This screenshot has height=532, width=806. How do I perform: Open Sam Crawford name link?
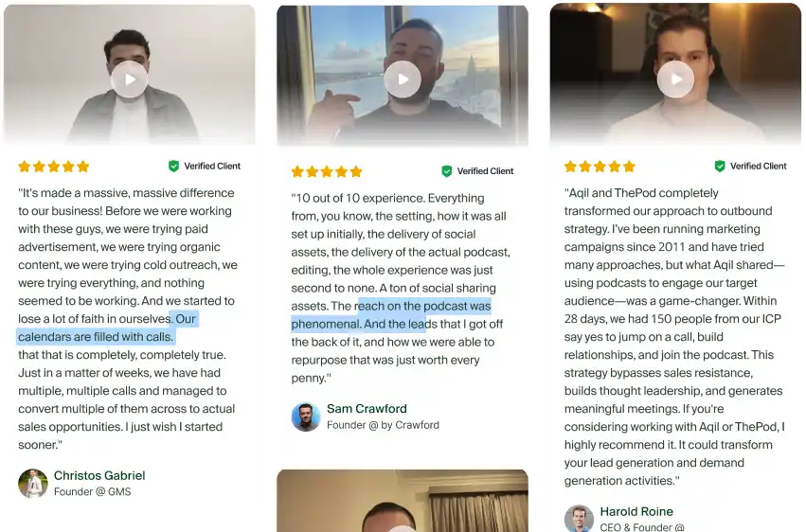(367, 409)
